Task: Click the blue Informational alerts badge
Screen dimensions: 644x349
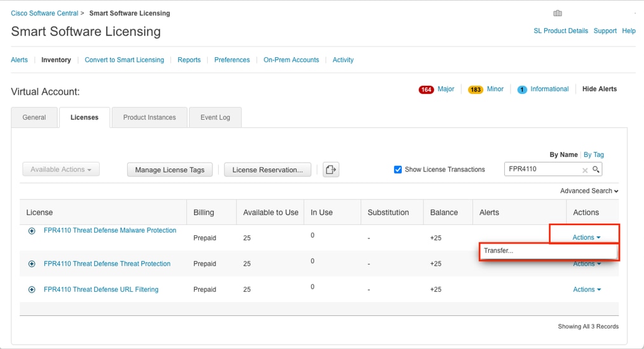Action: [x=522, y=90]
